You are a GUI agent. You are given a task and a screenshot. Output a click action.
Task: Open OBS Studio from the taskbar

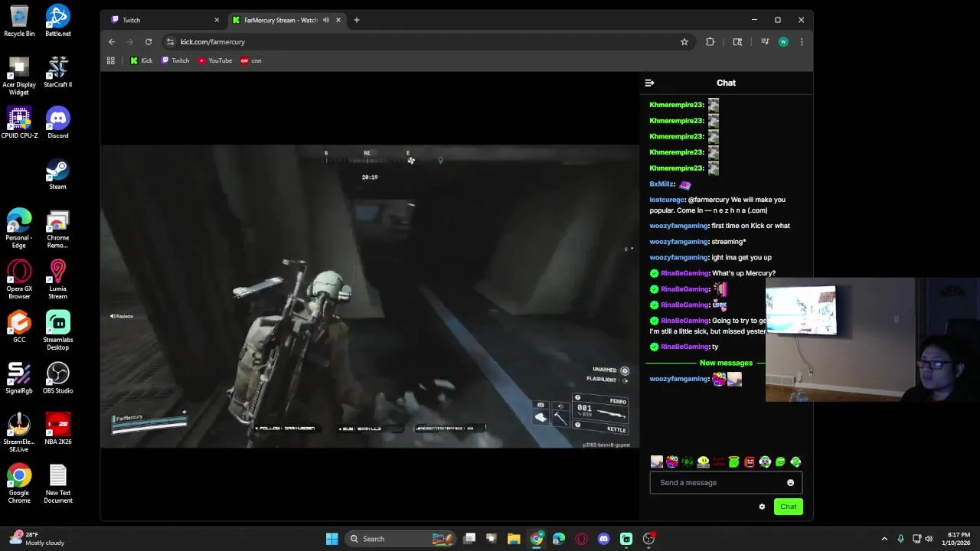648,539
